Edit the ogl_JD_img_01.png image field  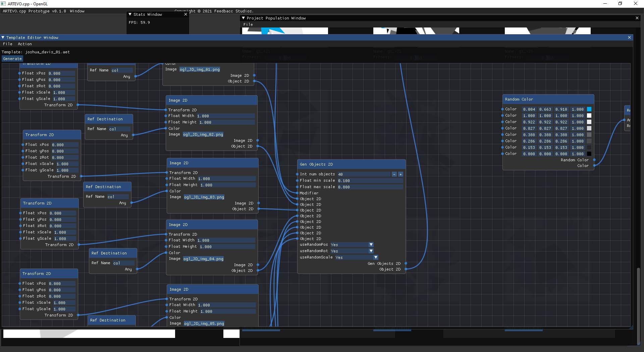tap(200, 69)
